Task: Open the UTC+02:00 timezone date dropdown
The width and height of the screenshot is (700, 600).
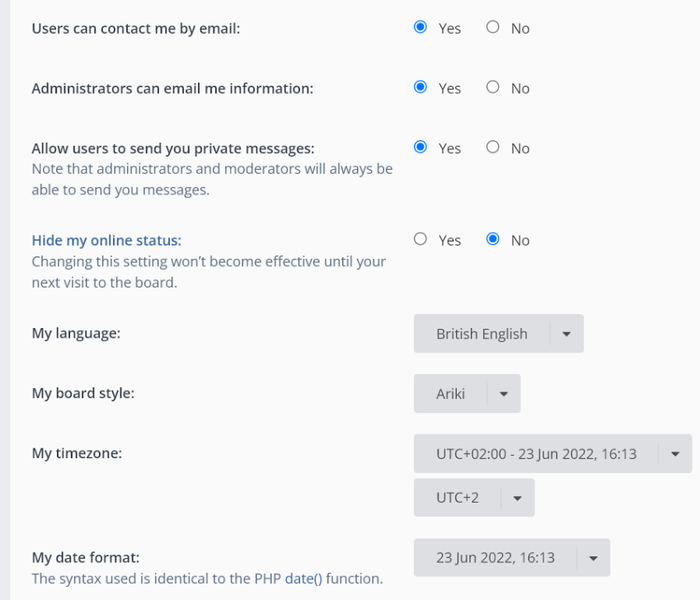Action: click(x=552, y=453)
